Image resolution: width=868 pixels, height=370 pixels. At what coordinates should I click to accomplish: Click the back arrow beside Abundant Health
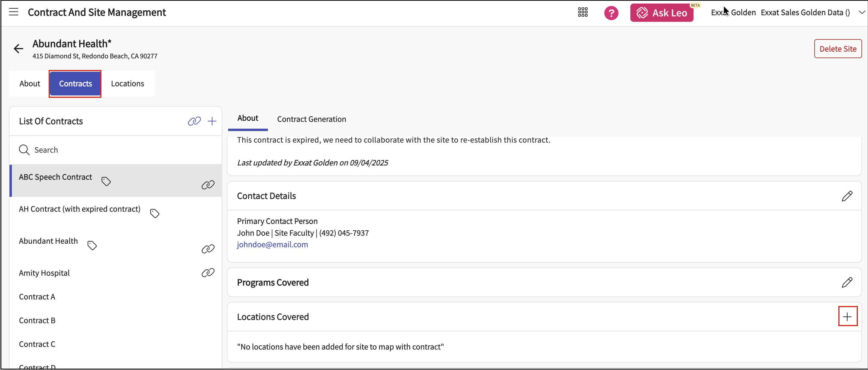[18, 49]
